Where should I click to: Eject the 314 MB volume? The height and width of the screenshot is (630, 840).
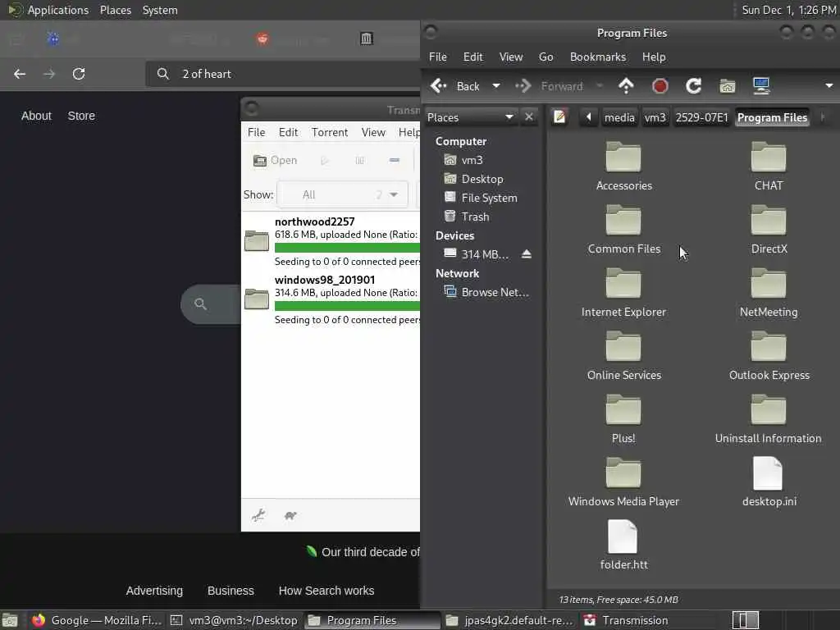[526, 254]
